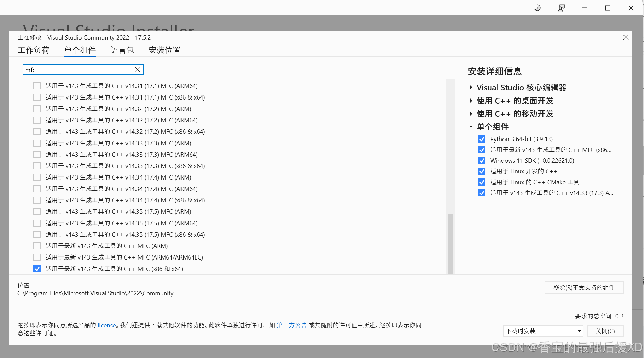Close the modify dialog with X icon
This screenshot has width=644, height=358.
(626, 37)
